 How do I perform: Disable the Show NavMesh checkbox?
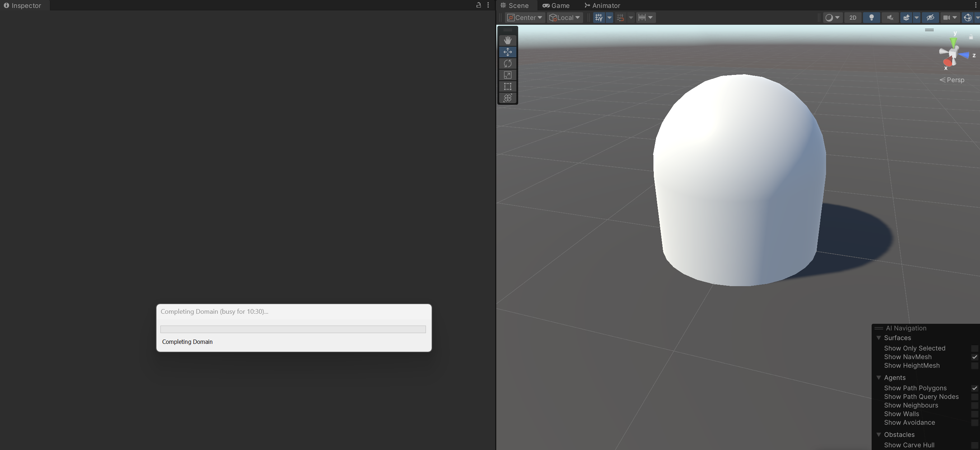(x=974, y=357)
